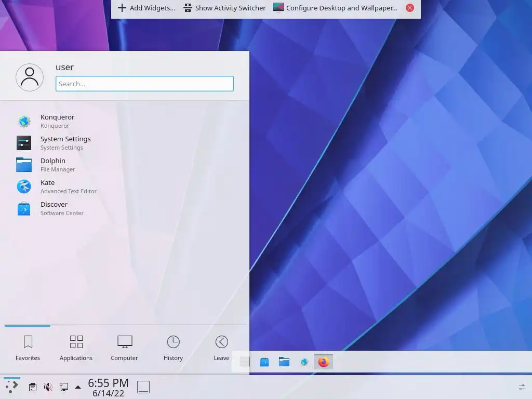This screenshot has width=532, height=399.
Task: Launch Konqueror icon in task manager
Action: coord(304,362)
